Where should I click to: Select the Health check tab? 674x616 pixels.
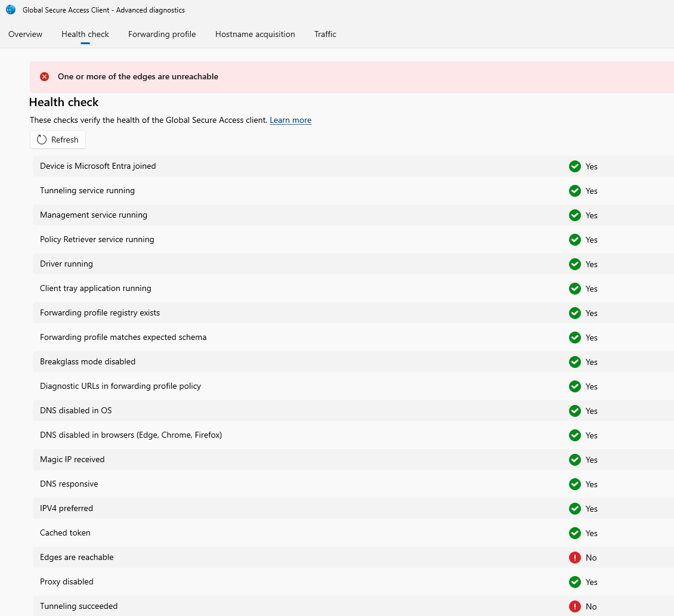click(85, 35)
